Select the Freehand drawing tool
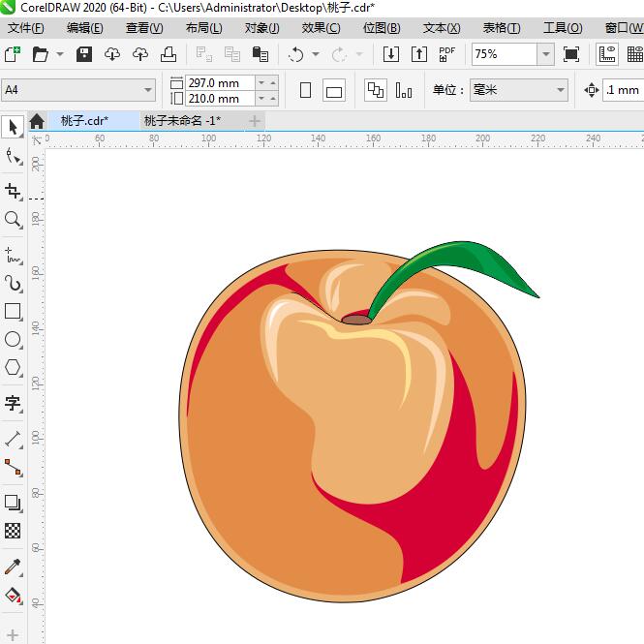This screenshot has height=644, width=644. [13, 255]
